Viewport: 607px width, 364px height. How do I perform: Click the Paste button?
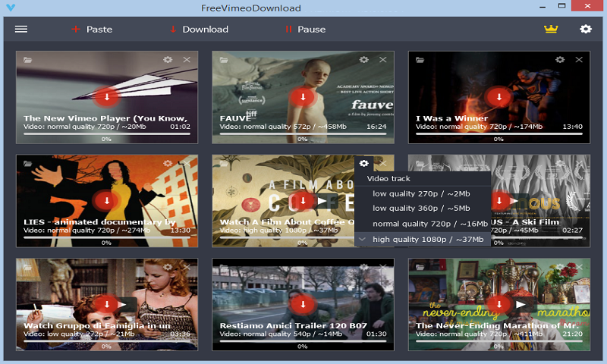tap(92, 29)
